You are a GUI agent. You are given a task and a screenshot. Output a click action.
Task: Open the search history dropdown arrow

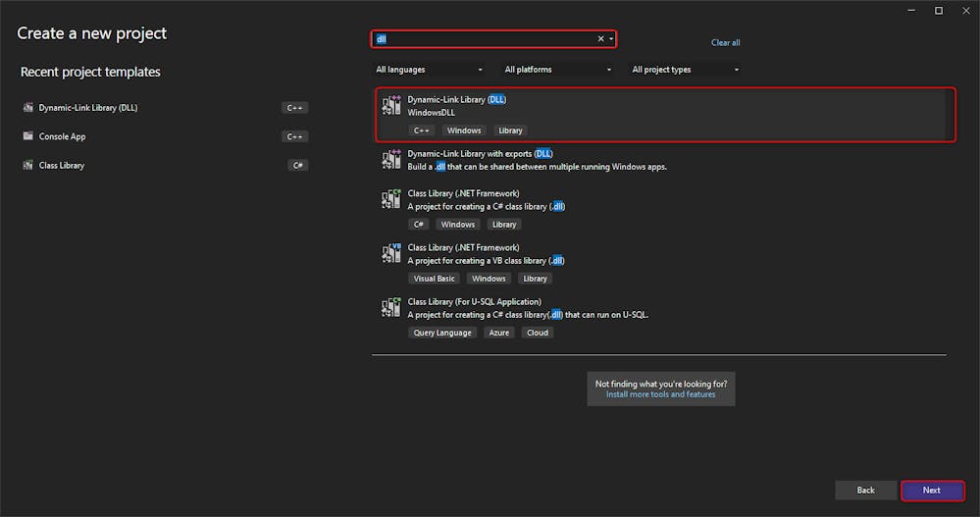pyautogui.click(x=611, y=39)
